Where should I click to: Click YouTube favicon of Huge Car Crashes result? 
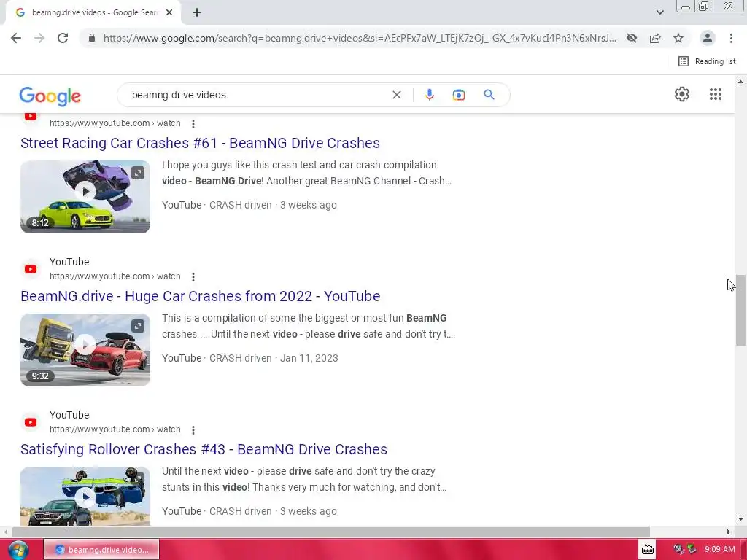click(31, 269)
